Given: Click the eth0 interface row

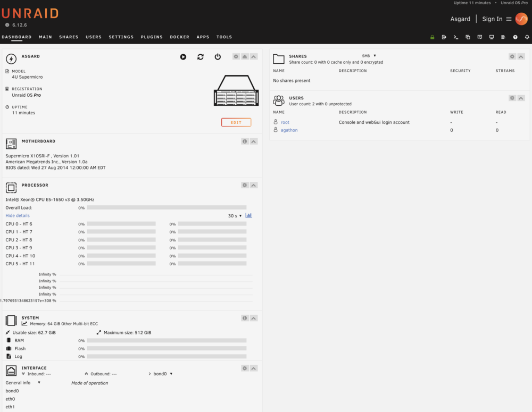Looking at the screenshot, I should [10, 399].
